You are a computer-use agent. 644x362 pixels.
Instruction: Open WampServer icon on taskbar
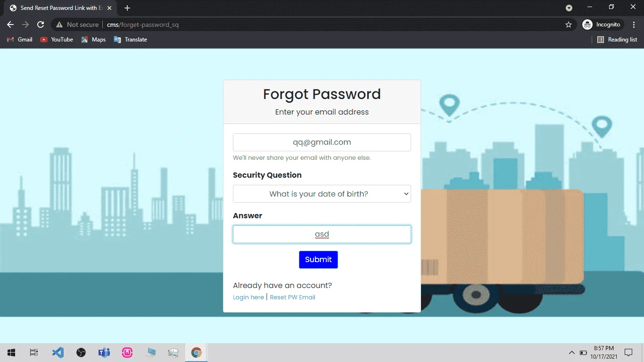coord(127,353)
